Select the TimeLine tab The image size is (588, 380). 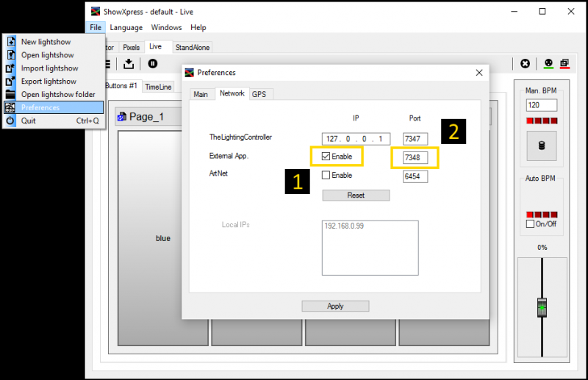tap(158, 87)
